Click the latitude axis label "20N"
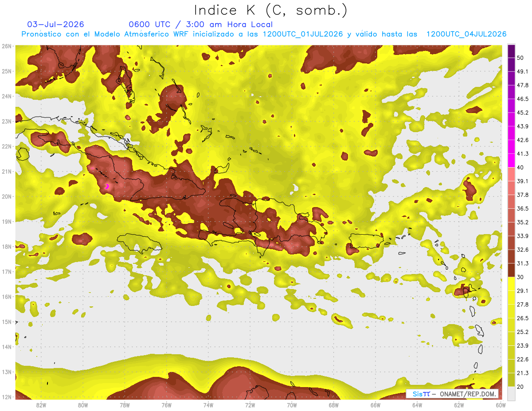The height and width of the screenshot is (411, 532). (x=6, y=196)
